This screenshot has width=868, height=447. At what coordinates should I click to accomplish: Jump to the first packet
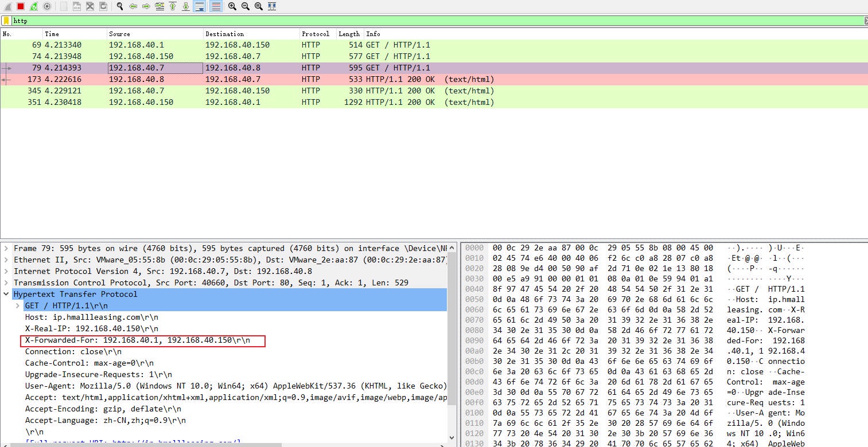173,6
